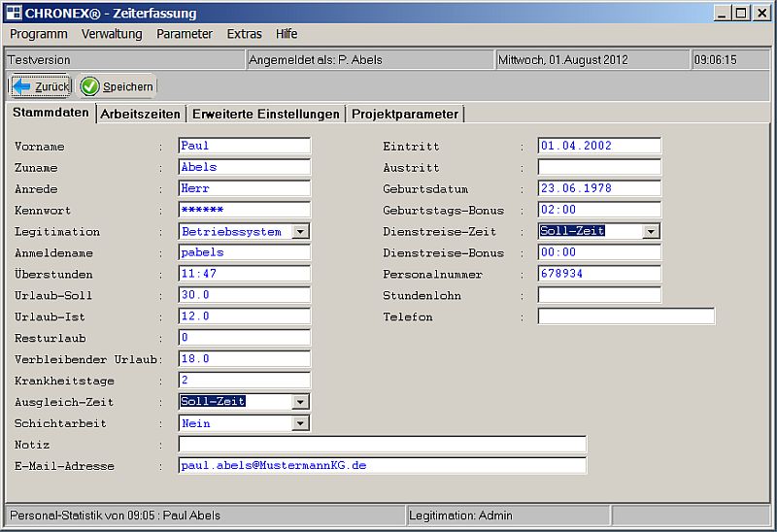Click the Urlaub-Ist field showing 12.0
The height and width of the screenshot is (532, 777).
245,316
